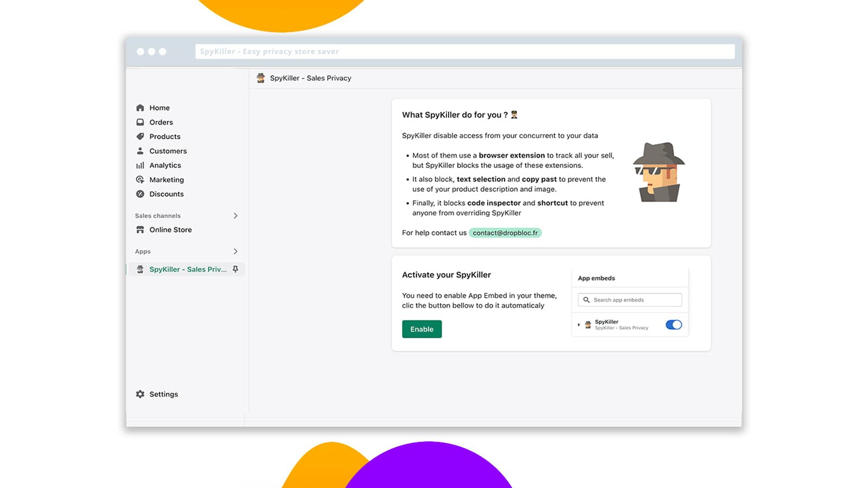Screen dimensions: 868x488
Task: Click the Settings gear icon
Action: pyautogui.click(x=140, y=394)
